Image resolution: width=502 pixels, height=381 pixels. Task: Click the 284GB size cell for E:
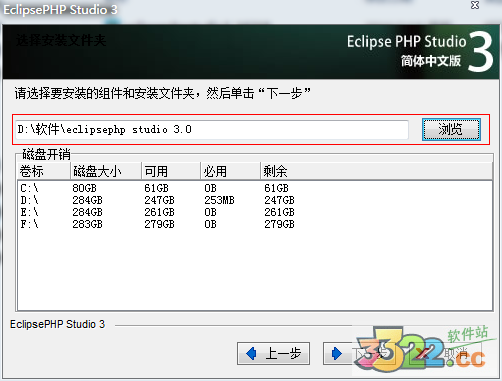(x=87, y=212)
